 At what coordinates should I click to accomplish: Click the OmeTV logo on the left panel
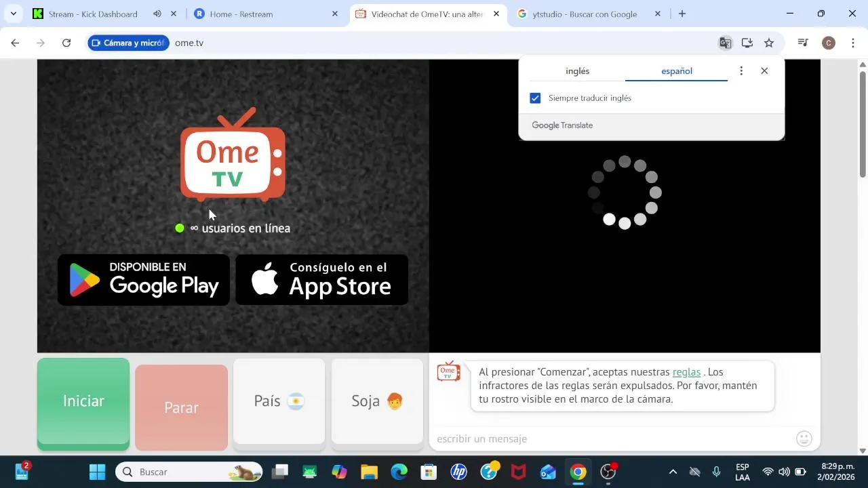pyautogui.click(x=233, y=155)
